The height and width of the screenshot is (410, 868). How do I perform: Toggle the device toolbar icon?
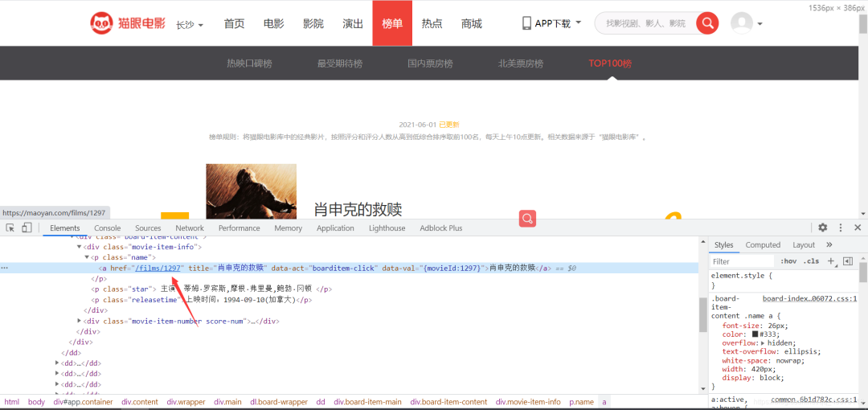27,228
